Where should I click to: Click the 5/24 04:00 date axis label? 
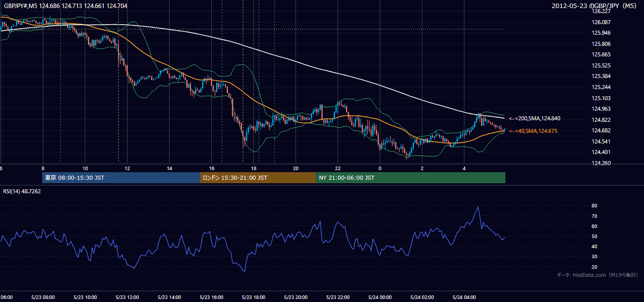pos(465,297)
